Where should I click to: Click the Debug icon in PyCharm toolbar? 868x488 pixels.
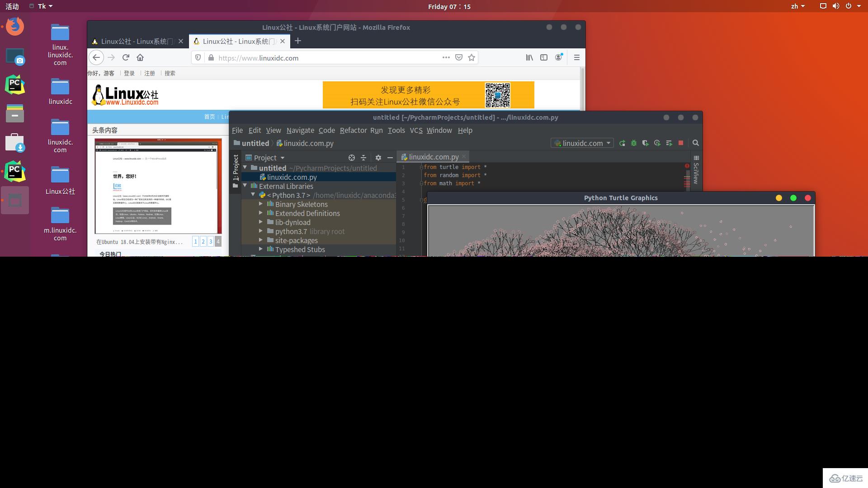[634, 143]
